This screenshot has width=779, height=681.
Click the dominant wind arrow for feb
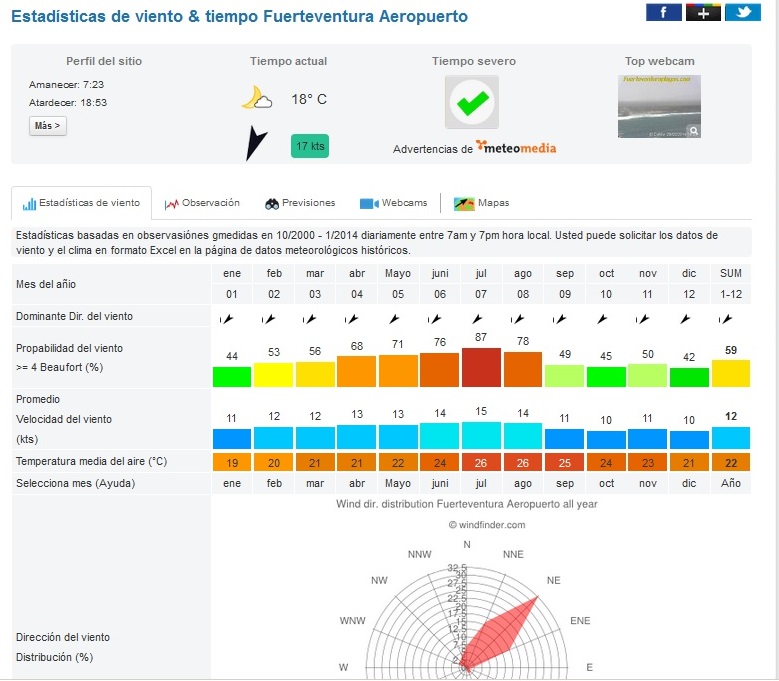coord(269,319)
